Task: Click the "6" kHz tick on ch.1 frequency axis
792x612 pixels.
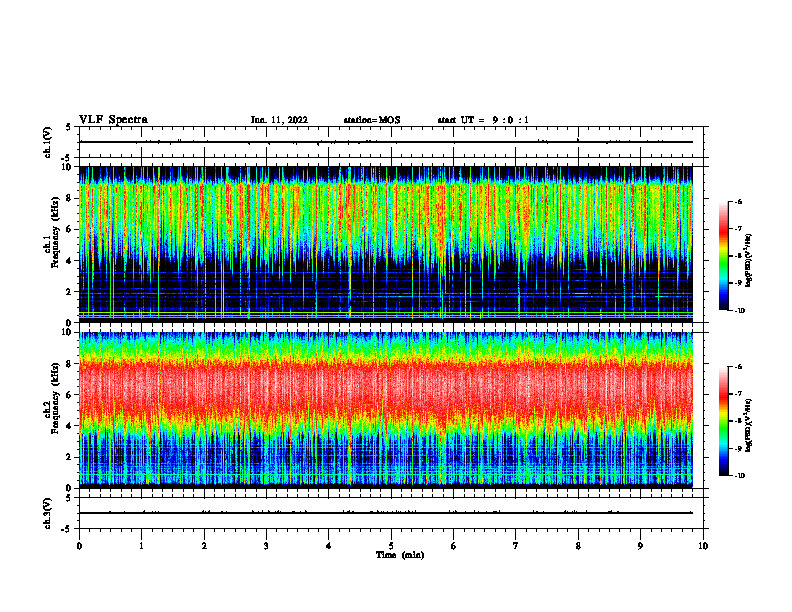Action: 69,229
